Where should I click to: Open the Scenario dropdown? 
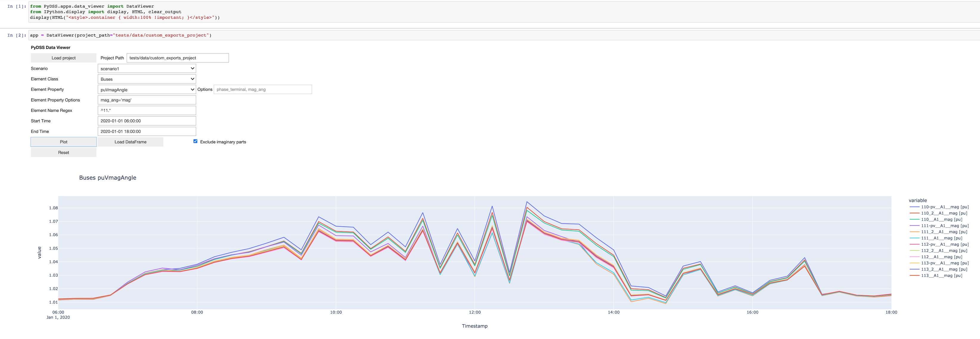pyautogui.click(x=147, y=69)
